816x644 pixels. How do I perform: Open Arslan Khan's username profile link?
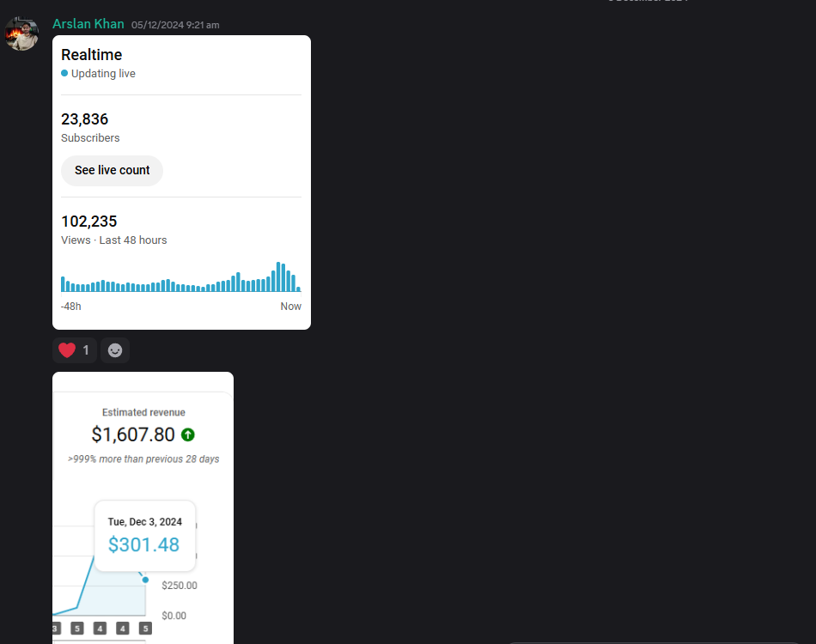click(x=88, y=24)
